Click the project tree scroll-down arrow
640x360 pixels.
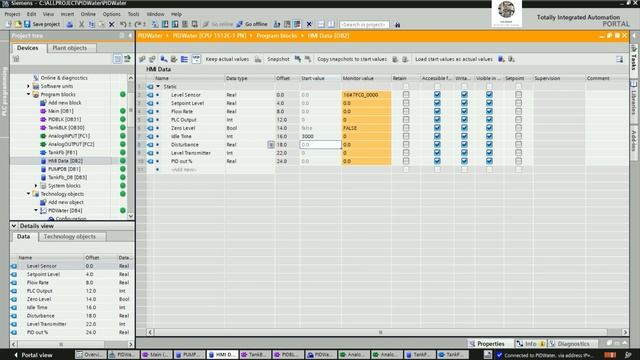click(x=131, y=216)
